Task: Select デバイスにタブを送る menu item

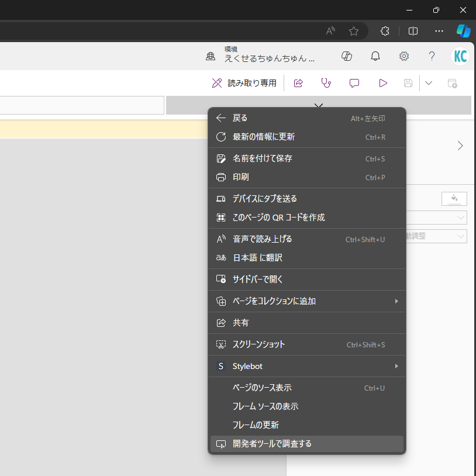Action: click(x=307, y=199)
